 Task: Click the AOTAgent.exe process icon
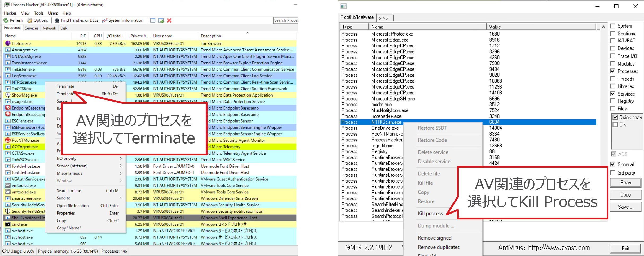click(8, 147)
